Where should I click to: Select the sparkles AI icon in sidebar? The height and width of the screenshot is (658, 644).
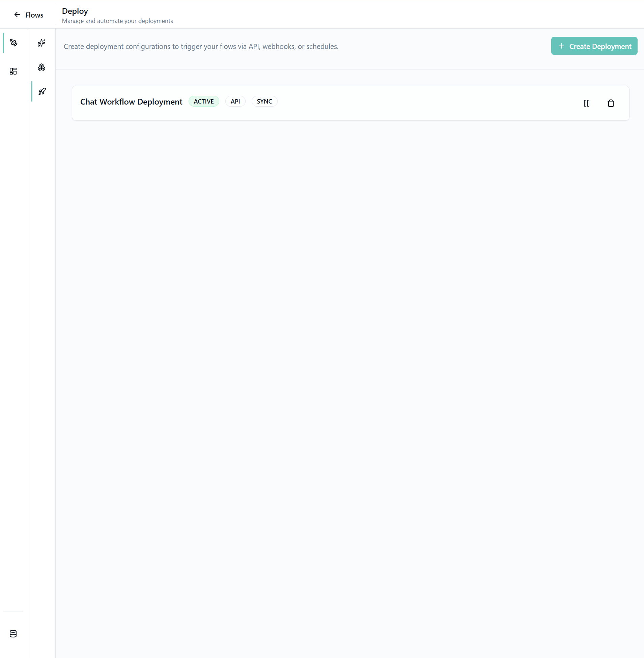point(41,43)
